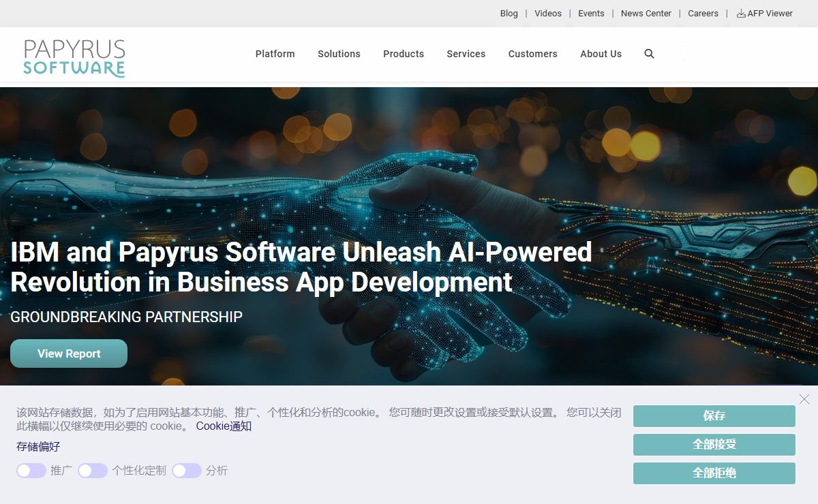Click the Papyrus Software logo
Viewport: 818px width, 504px height.
pos(74,58)
